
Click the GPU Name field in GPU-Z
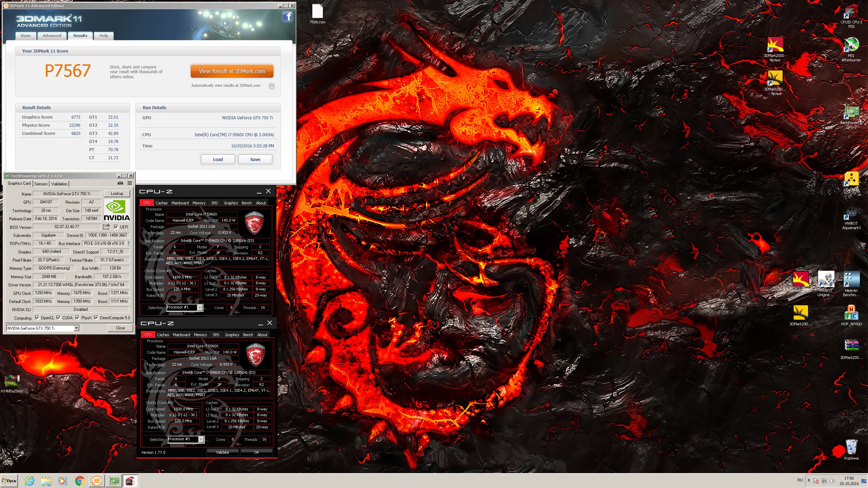coord(67,194)
